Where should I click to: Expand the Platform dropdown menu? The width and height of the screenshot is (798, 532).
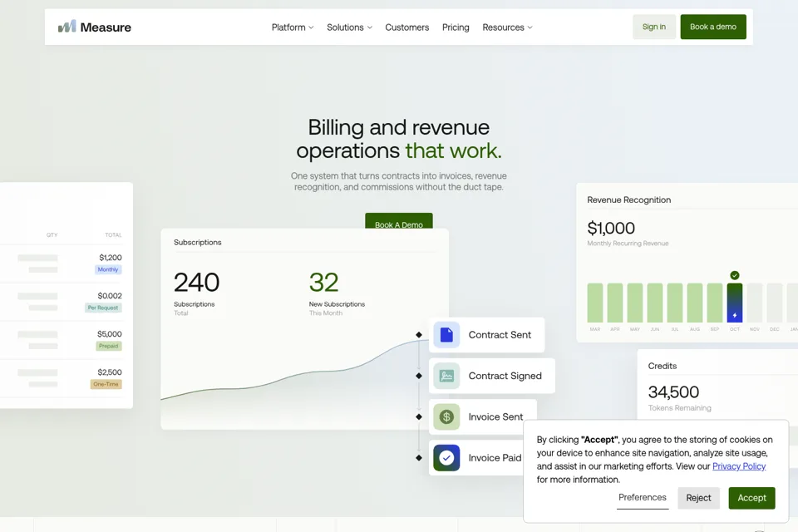[293, 27]
